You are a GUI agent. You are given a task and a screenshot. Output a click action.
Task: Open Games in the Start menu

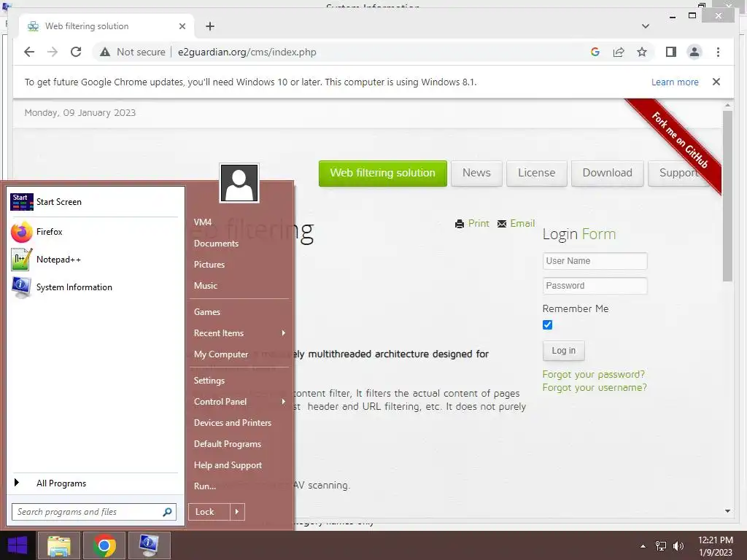click(x=206, y=312)
